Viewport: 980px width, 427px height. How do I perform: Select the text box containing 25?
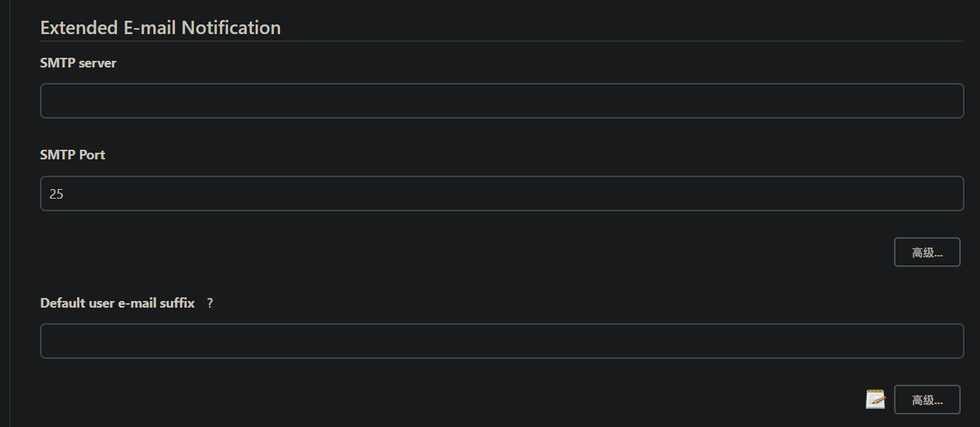pos(501,193)
